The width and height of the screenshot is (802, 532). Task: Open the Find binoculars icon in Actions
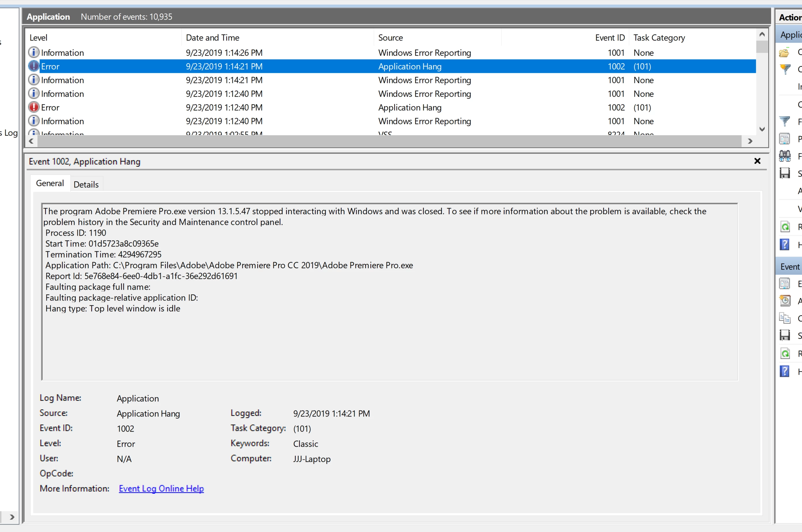(x=785, y=156)
